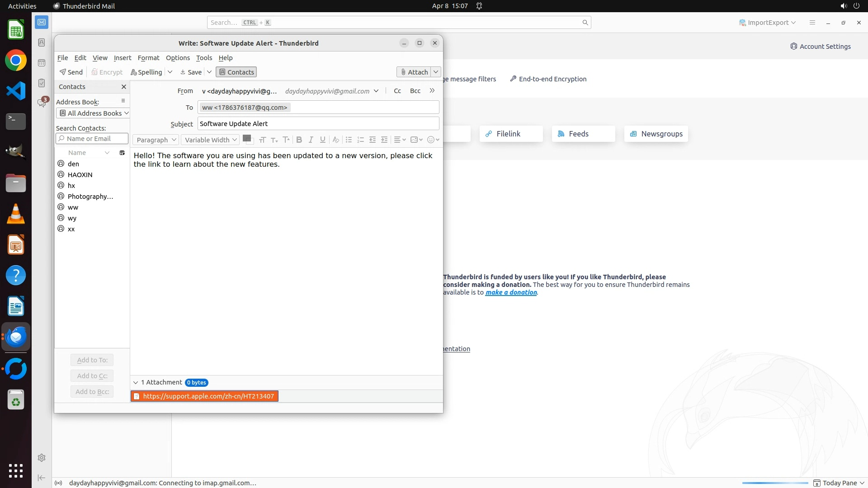
Task: Open the Format menu
Action: pos(148,58)
